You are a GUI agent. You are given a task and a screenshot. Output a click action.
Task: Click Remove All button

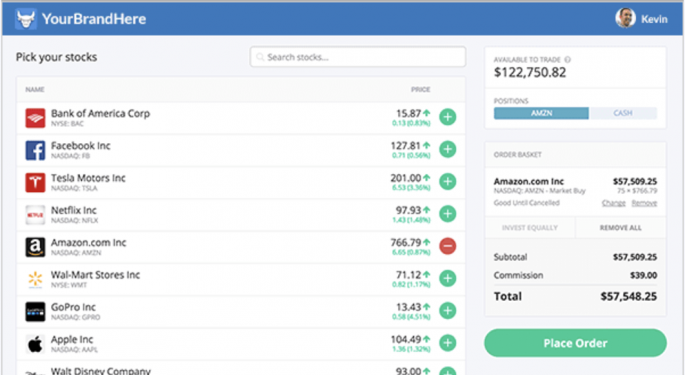pyautogui.click(x=621, y=228)
